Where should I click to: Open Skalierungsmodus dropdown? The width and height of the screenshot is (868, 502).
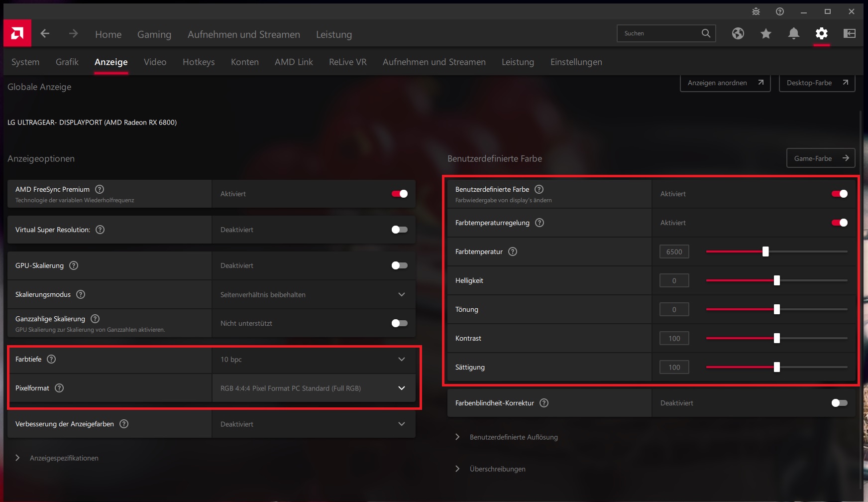(x=314, y=294)
